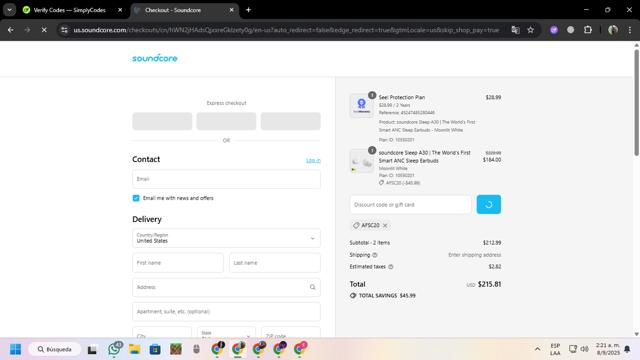
Task: Close the Verify Codes — SimplyCodes tab
Action: [120, 10]
